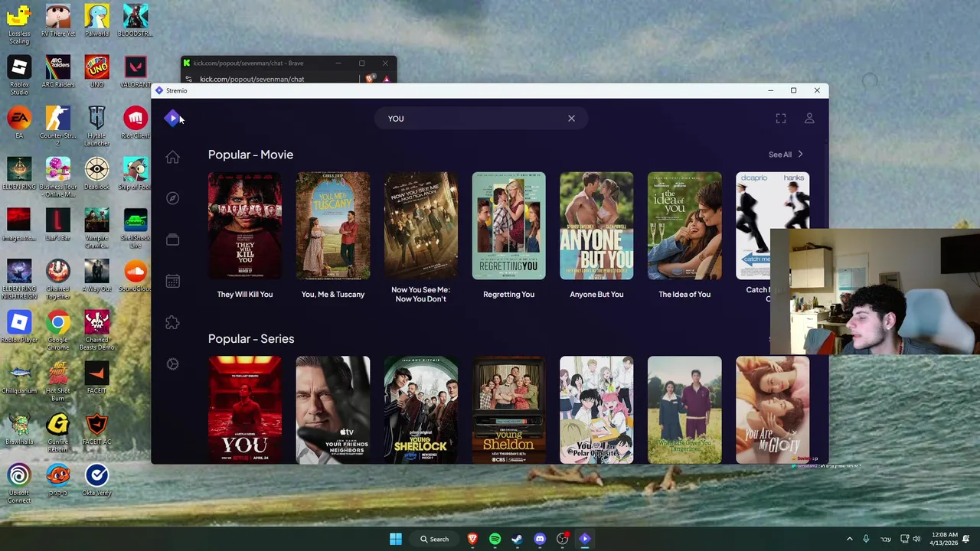980x551 pixels.
Task: Open When Life Gives You Tangerines poster
Action: pos(684,410)
